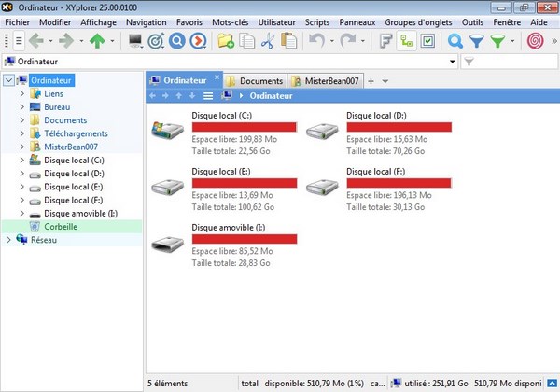Open the Affichage menu
This screenshot has width=560, height=392.
(98, 22)
